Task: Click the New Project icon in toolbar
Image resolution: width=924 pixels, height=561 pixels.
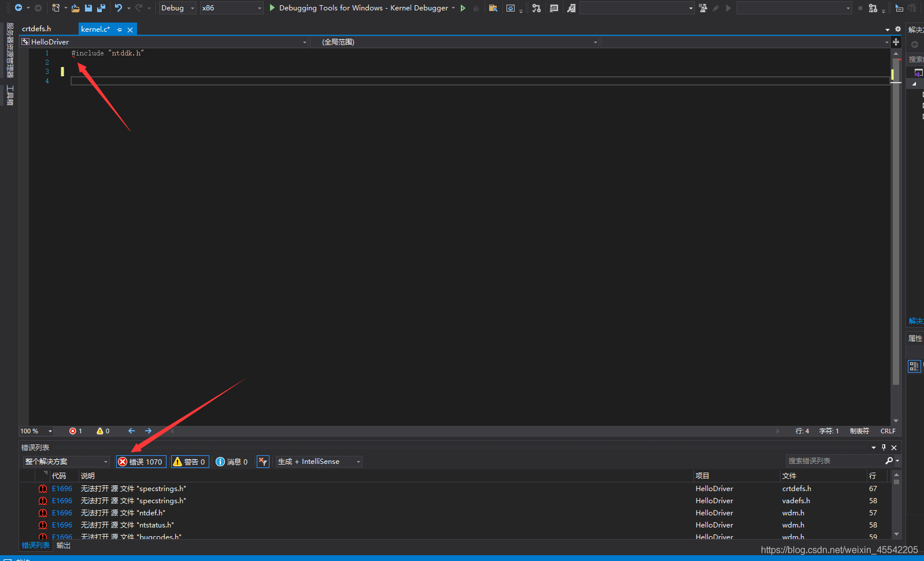Action: 56,8
